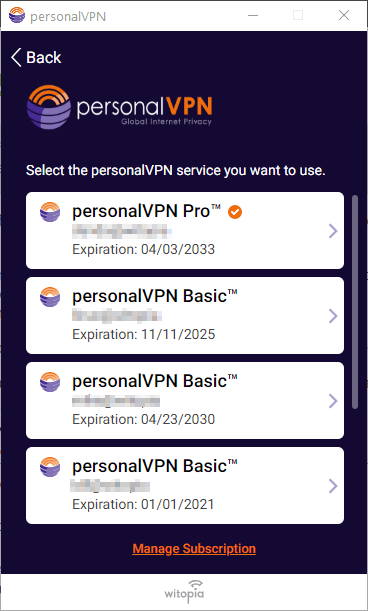Click globe icon of Basic expiring 01/01/2021
368x611 pixels.
click(50, 467)
